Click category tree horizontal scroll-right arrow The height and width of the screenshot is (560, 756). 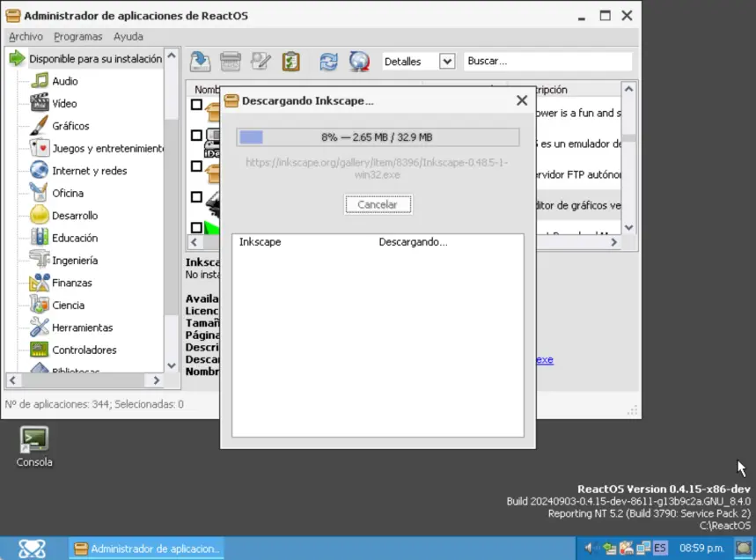156,380
